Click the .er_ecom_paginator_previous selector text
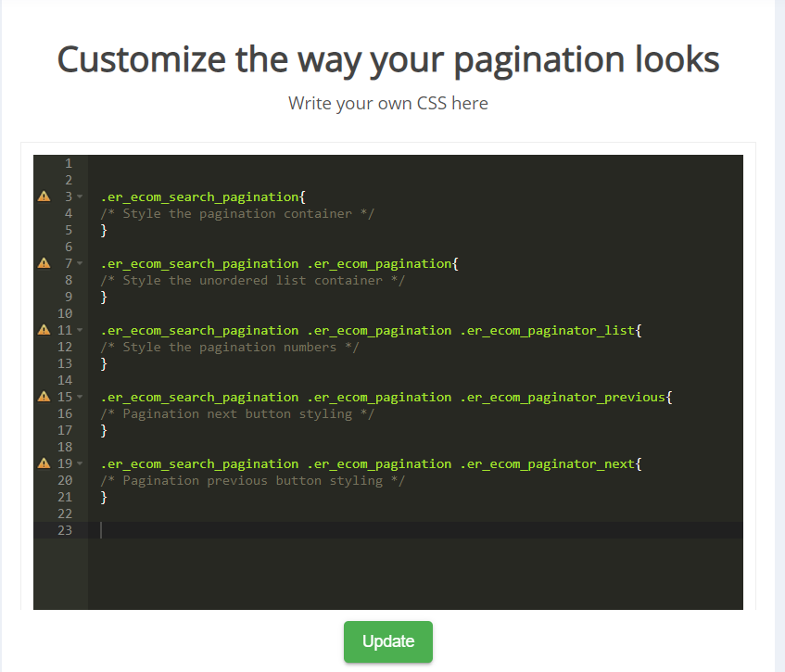 click(563, 397)
